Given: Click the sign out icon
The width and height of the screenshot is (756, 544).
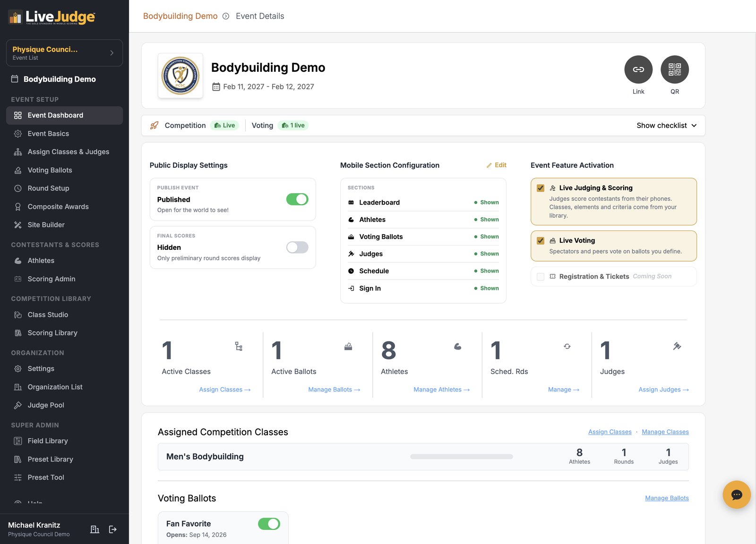Looking at the screenshot, I should pyautogui.click(x=112, y=529).
